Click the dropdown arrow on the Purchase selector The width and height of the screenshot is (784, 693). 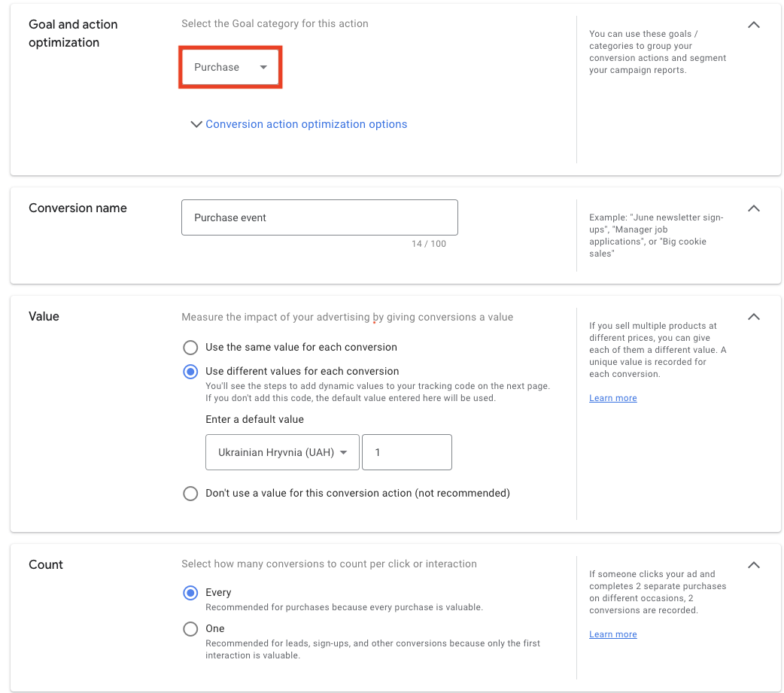point(263,67)
